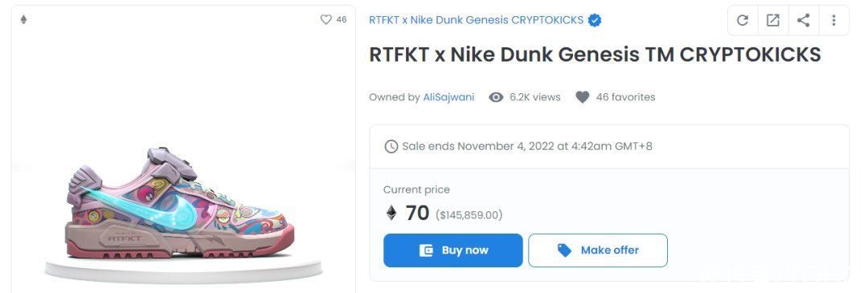Toggle the heart favorite above the shoe image

(326, 19)
